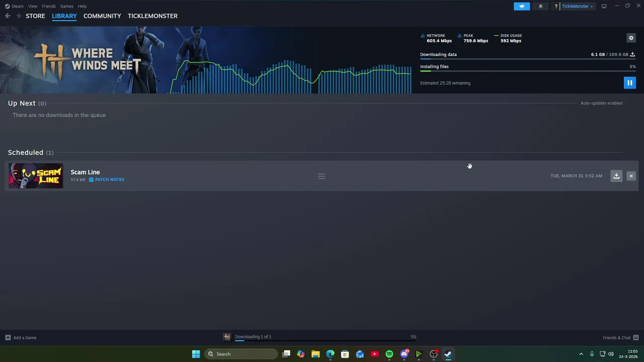Click the Disk Usage 592 Mbps readout
The image size is (644, 362).
coord(509,38)
